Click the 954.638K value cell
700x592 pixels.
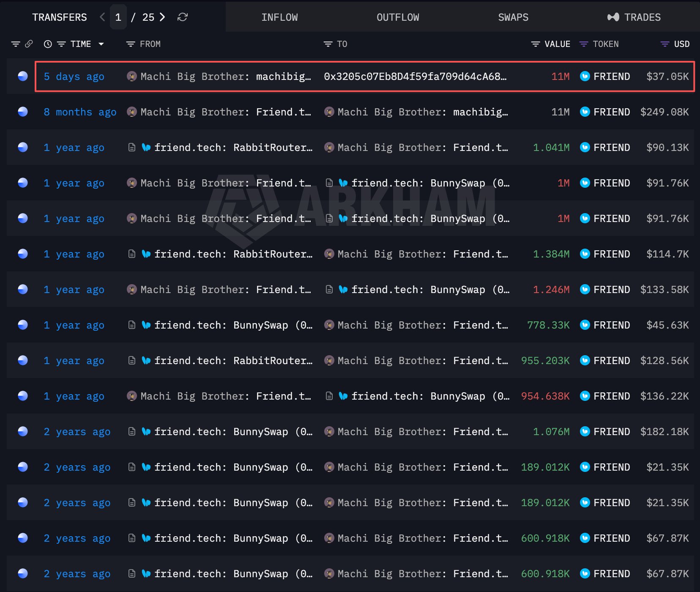click(545, 396)
